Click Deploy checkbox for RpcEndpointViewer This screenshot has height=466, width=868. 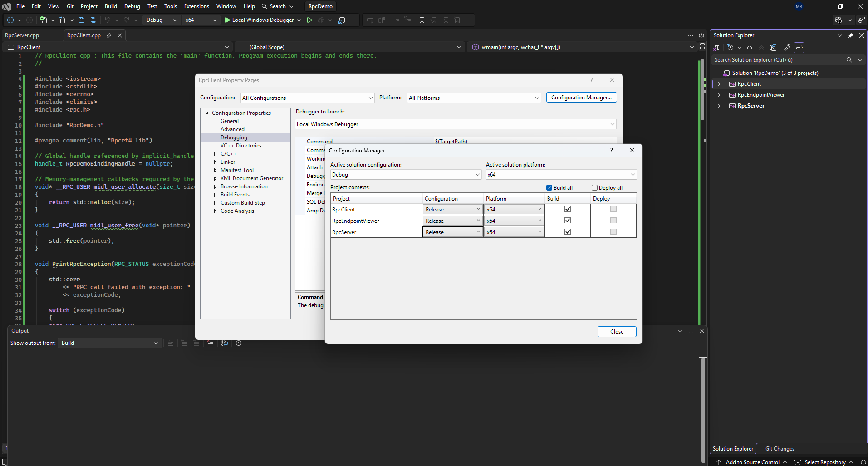[x=613, y=221]
